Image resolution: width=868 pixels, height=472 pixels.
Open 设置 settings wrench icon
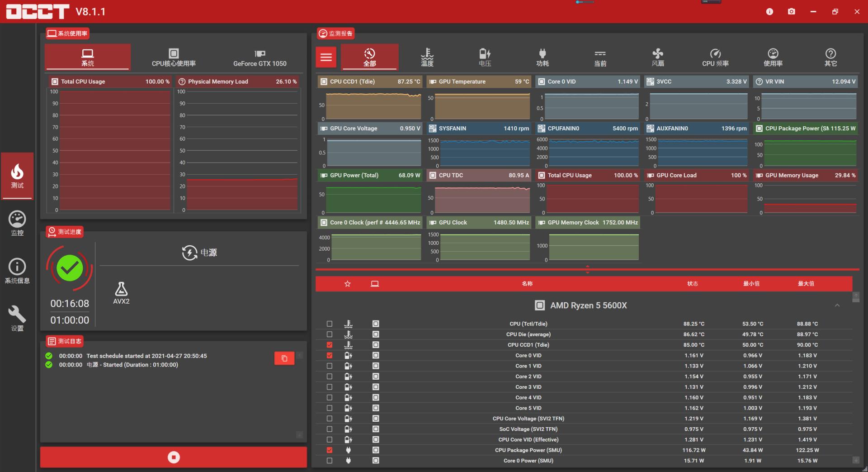pyautogui.click(x=17, y=319)
